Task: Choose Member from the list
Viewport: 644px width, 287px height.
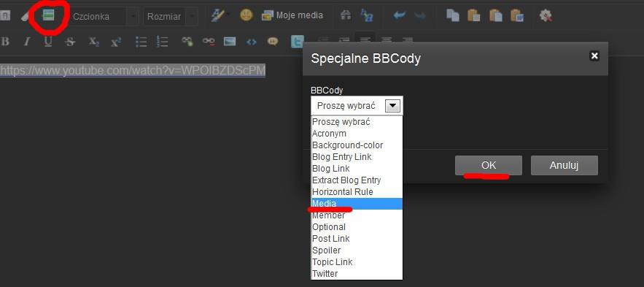Action: (357, 215)
